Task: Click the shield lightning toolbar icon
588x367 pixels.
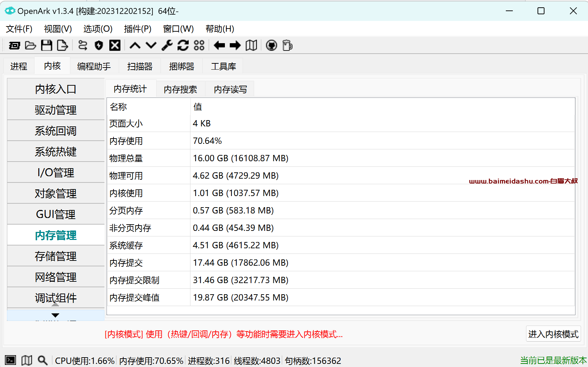Action: coord(99,45)
